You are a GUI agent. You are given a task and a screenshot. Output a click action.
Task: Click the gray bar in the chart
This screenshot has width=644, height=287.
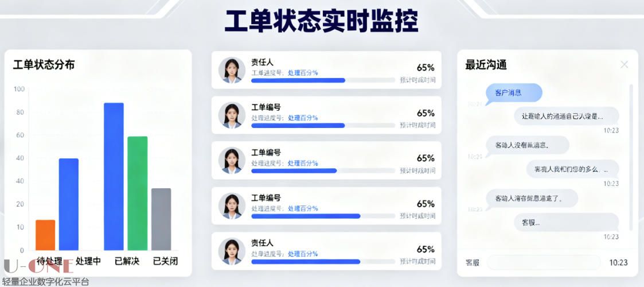[x=161, y=219]
